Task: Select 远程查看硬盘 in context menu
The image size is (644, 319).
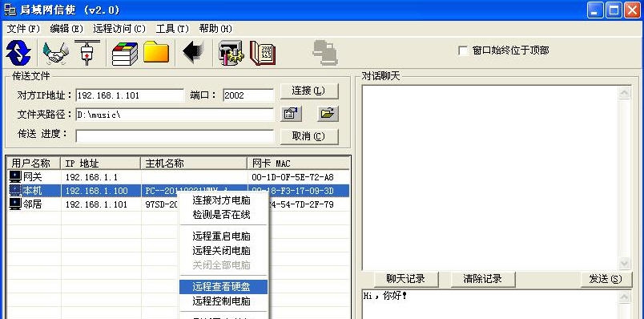Action: 223,286
